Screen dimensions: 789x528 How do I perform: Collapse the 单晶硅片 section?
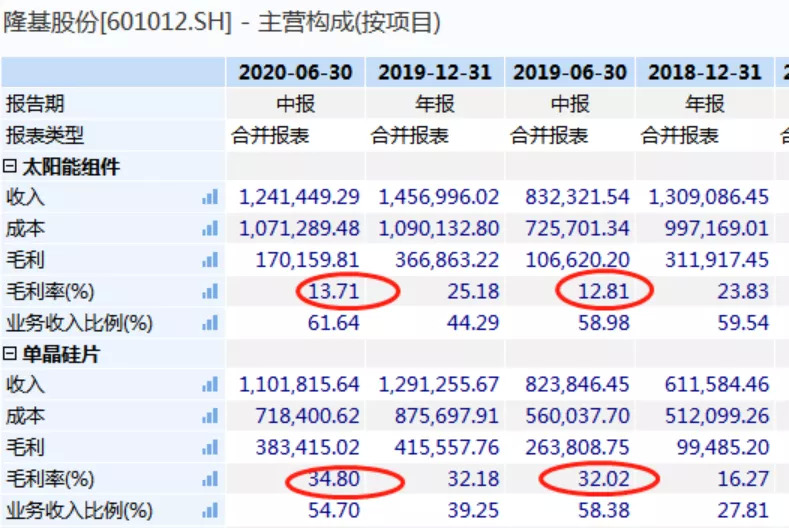point(10,354)
